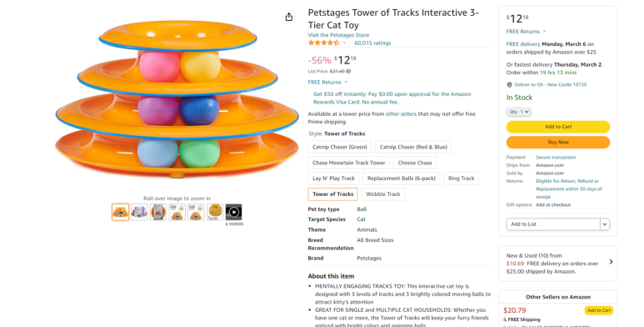Open the star ratings breakdown chevron
The width and height of the screenshot is (644, 327).
pyautogui.click(x=345, y=43)
